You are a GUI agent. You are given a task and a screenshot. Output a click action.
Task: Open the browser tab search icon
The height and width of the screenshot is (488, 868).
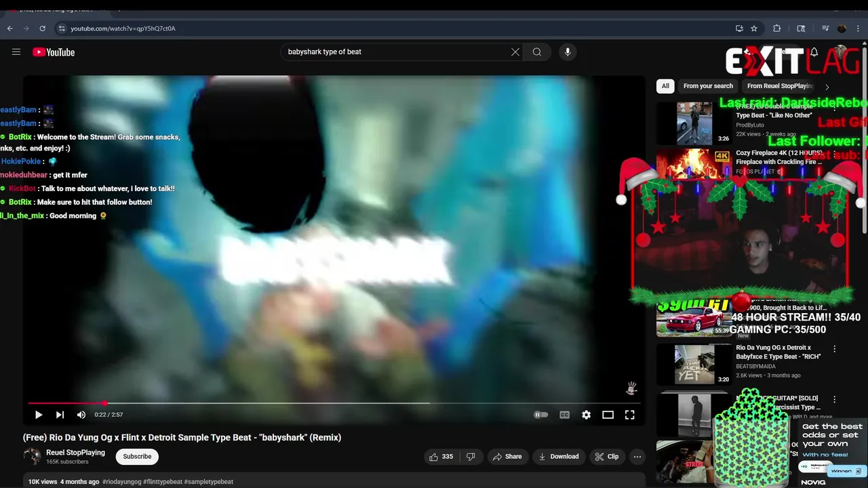coord(801,28)
